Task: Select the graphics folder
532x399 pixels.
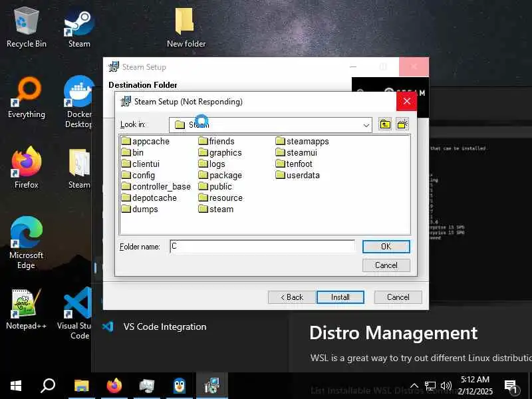Action: 220,152
